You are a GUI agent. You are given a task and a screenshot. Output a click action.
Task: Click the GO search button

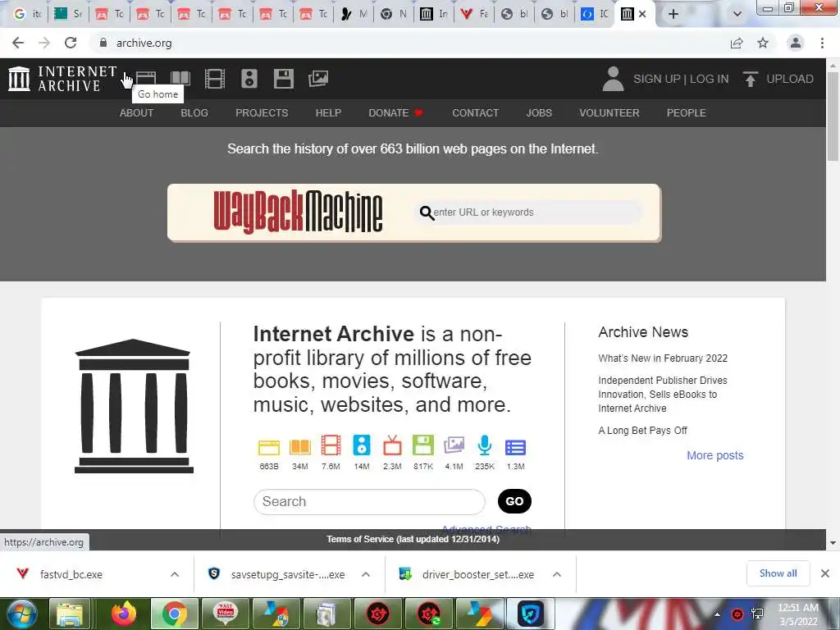coord(514,501)
